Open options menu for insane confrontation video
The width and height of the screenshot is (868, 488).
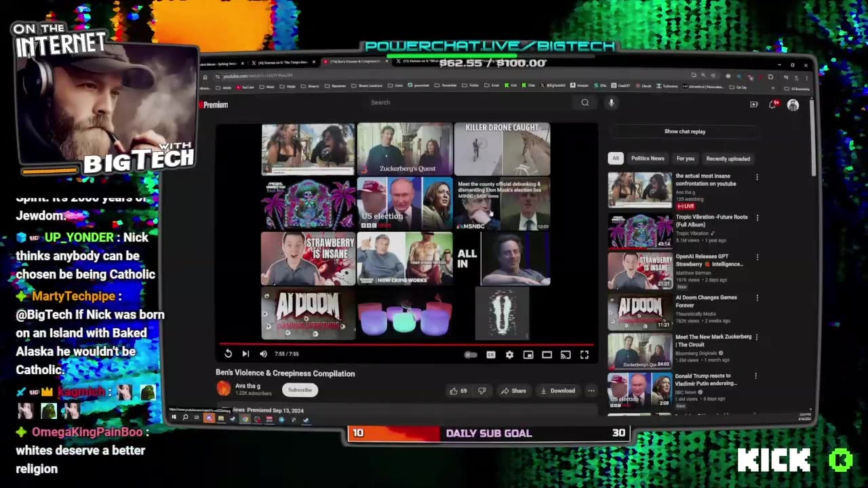(757, 178)
